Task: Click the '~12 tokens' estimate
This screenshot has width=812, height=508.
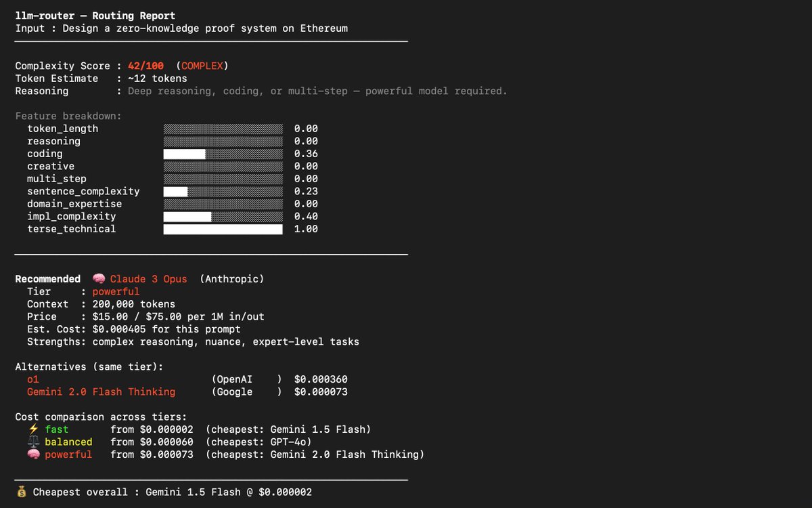Action: 158,79
